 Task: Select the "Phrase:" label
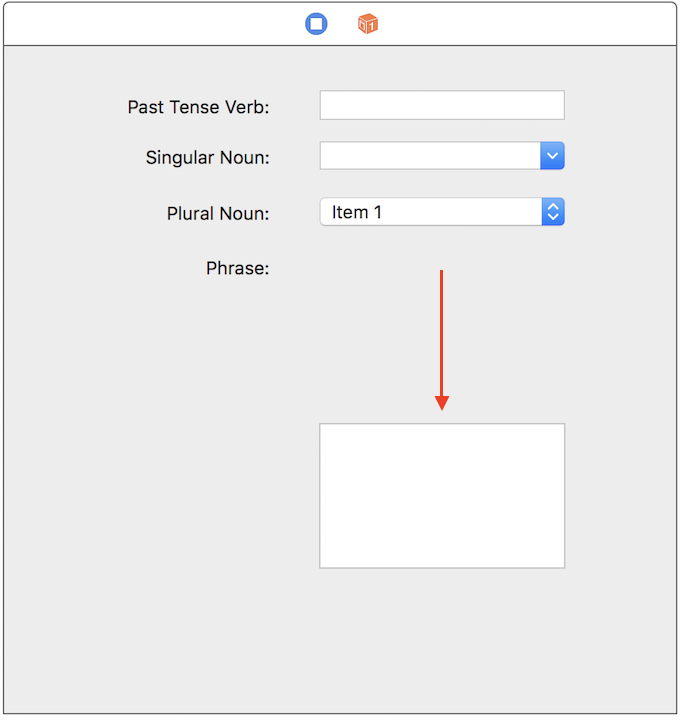237,268
